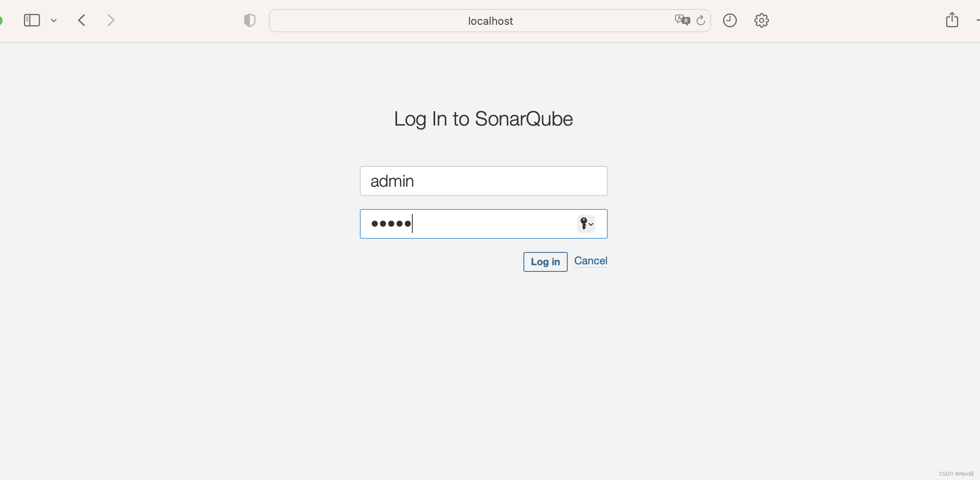
Task: Click the share icon in toolbar
Action: click(x=952, y=20)
